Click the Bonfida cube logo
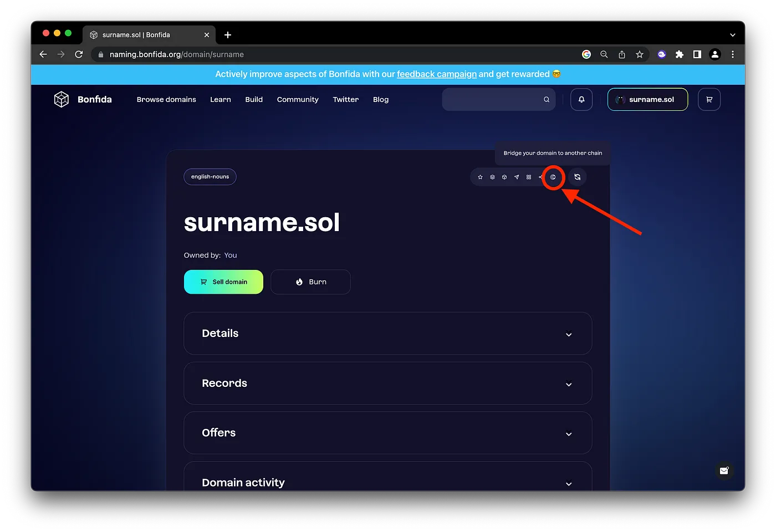Viewport: 776px width, 532px height. coord(62,99)
